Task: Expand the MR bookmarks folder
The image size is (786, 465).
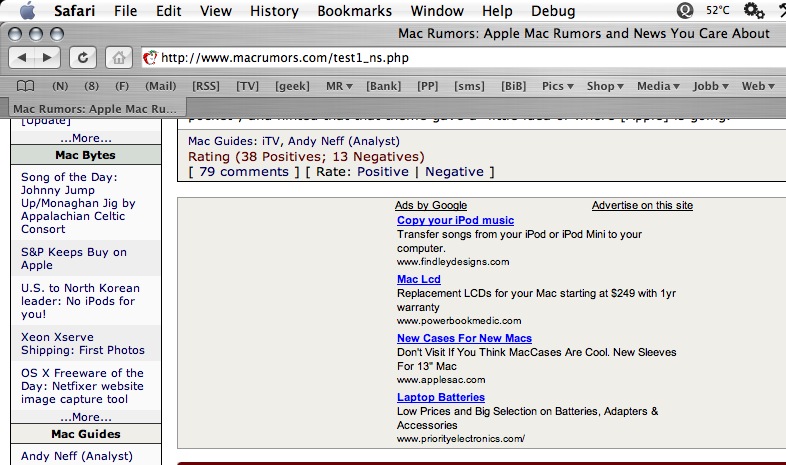Action: click(x=339, y=86)
